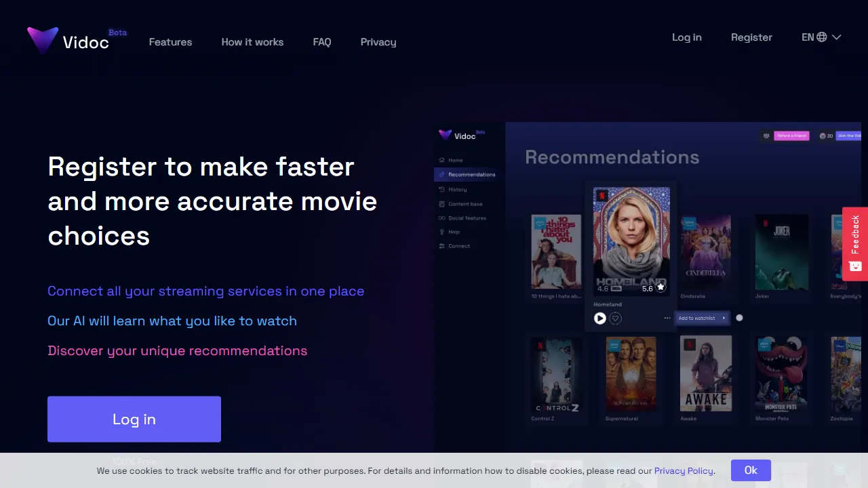Open the red Feedback side tab
The image size is (868, 488).
point(855,243)
